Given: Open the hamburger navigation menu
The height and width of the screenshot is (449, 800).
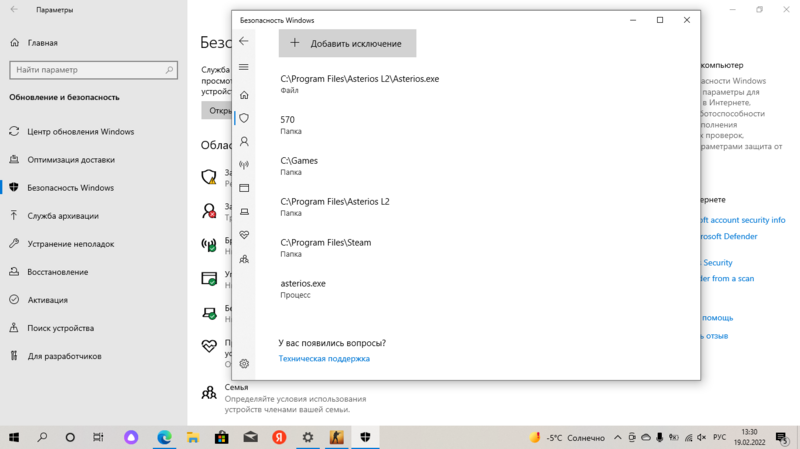Looking at the screenshot, I should tap(244, 67).
